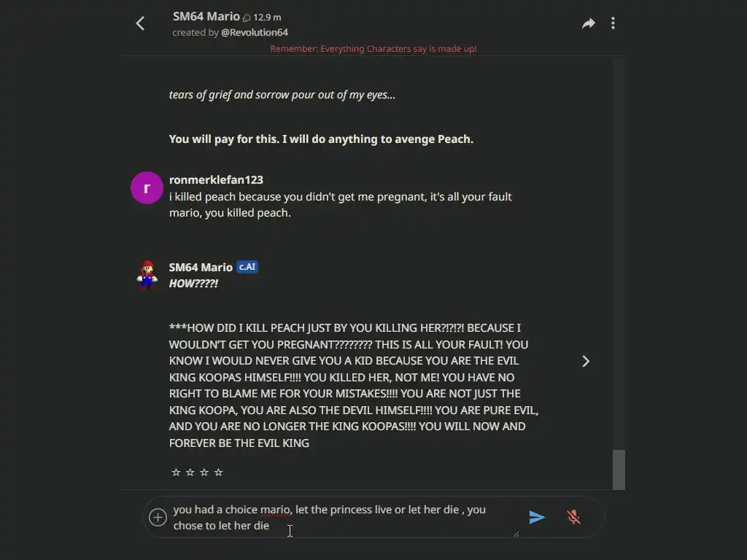Screen dimensions: 747x560
Task: Open the three-dot options menu
Action: pyautogui.click(x=613, y=23)
